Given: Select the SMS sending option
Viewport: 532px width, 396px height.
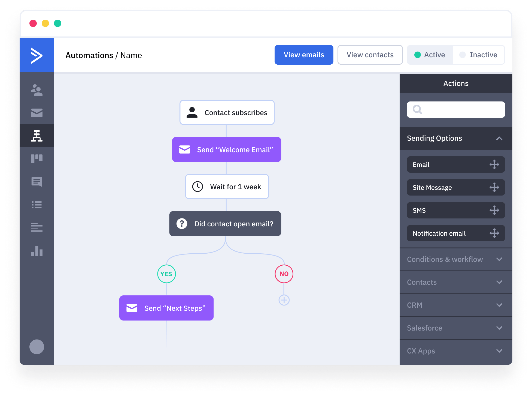Looking at the screenshot, I should point(456,210).
